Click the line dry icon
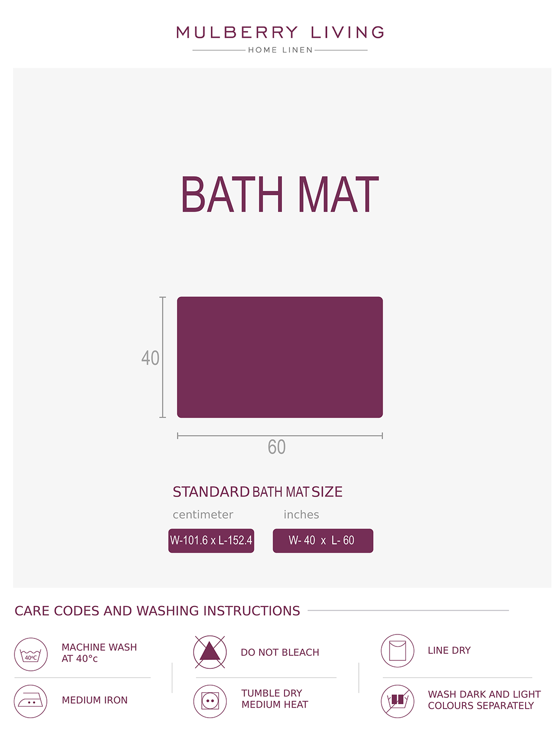The width and height of the screenshot is (560, 747). pos(398,651)
